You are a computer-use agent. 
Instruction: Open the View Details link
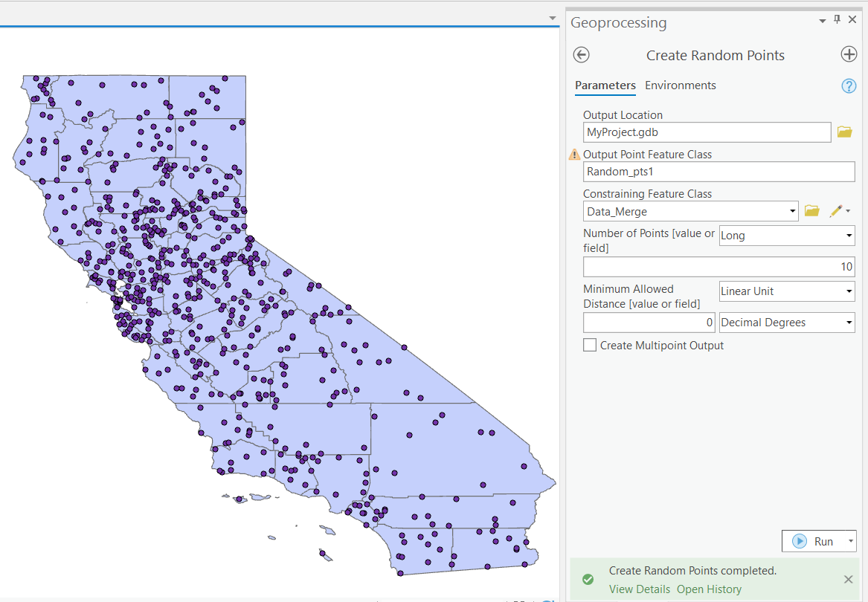coord(639,589)
